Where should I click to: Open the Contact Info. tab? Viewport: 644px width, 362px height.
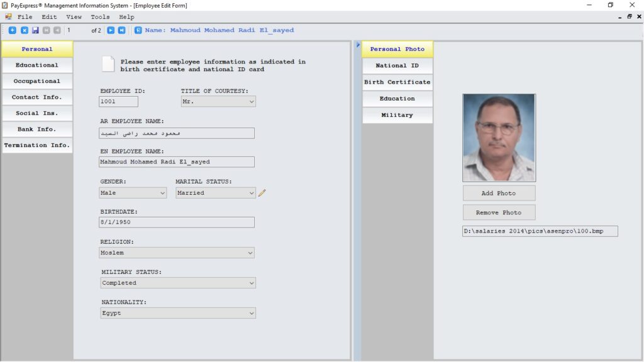37,97
